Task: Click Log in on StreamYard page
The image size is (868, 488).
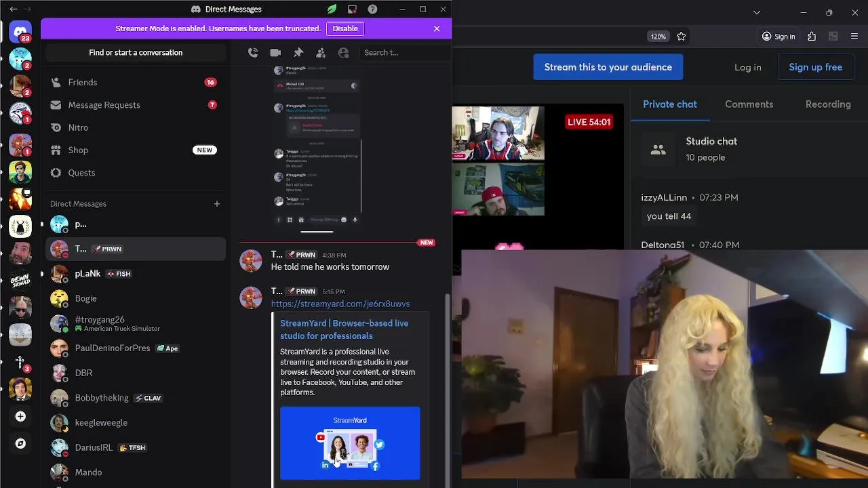Action: click(748, 67)
